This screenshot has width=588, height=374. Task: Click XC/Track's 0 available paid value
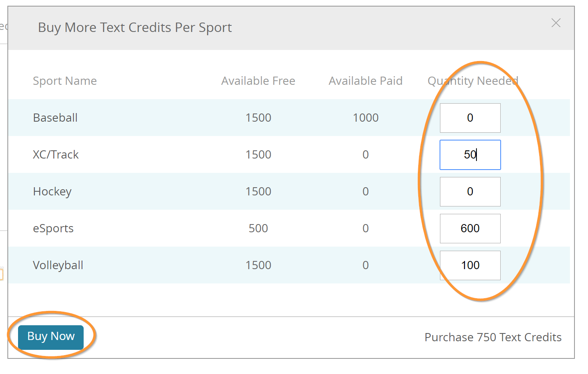(366, 155)
